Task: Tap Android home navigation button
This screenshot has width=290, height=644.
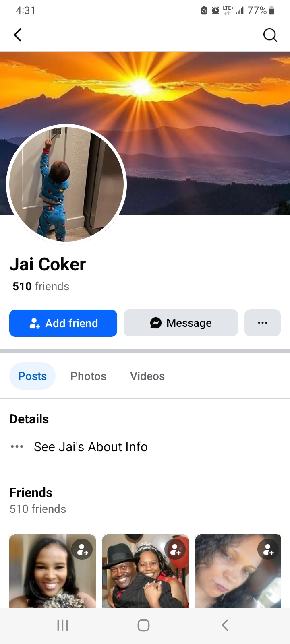Action: [x=144, y=625]
